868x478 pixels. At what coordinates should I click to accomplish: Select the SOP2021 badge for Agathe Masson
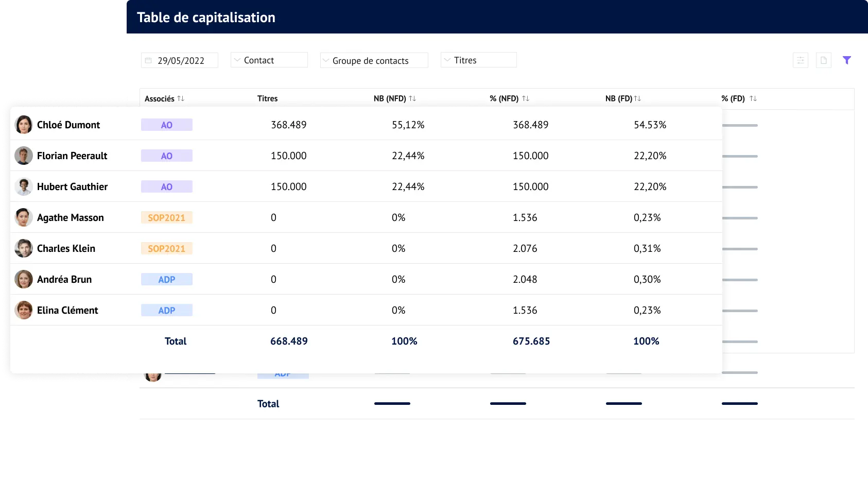coord(166,217)
